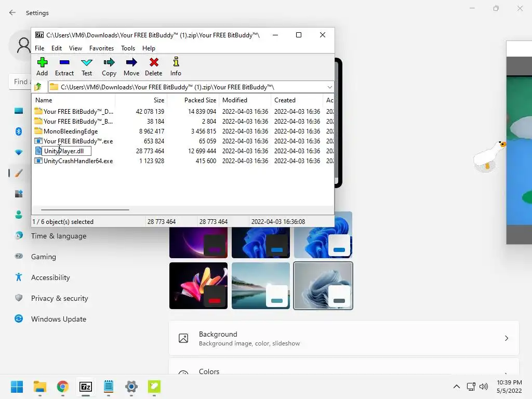Run the Test archive tool
532x399 pixels.
(87, 66)
